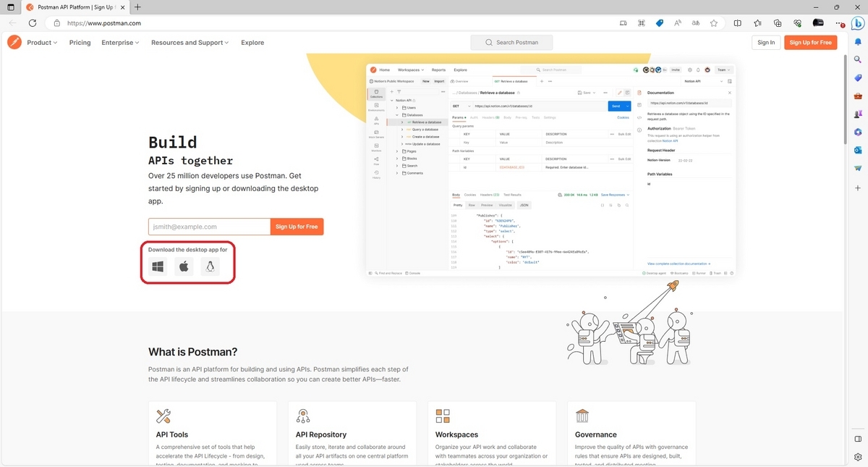Click the browser Back arrow

click(x=12, y=23)
